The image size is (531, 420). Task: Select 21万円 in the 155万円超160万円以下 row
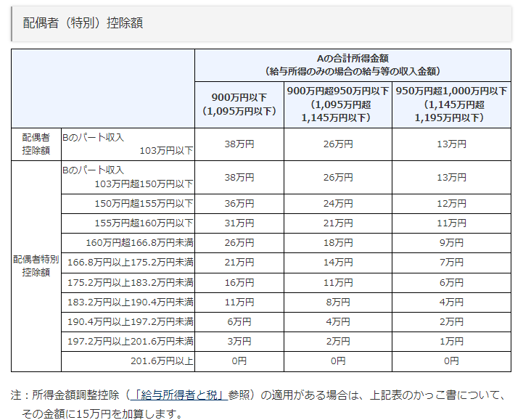click(337, 223)
